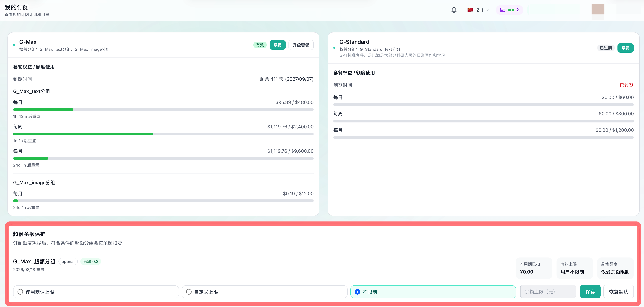Viewport: 644px width, 307px height.
Task: Select the 不限制 radio option
Action: 433,292
